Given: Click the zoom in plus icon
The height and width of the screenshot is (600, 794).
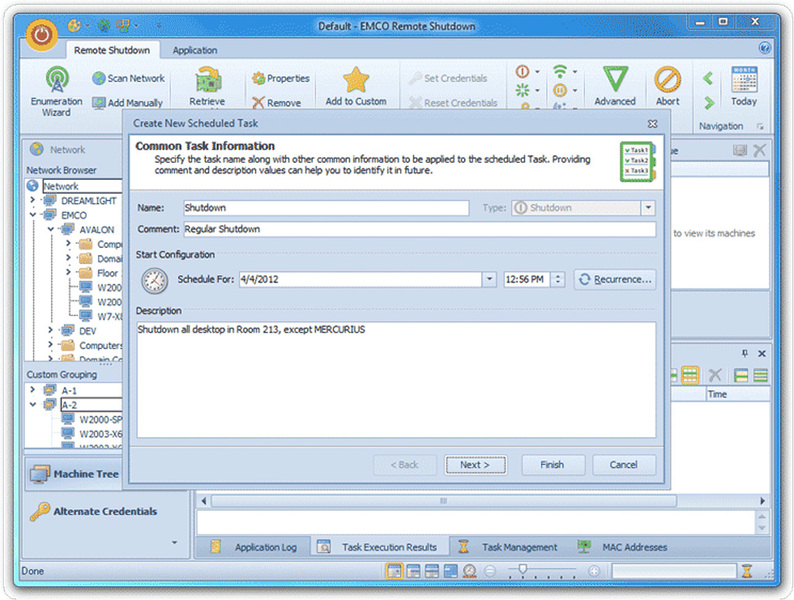Looking at the screenshot, I should tap(593, 571).
